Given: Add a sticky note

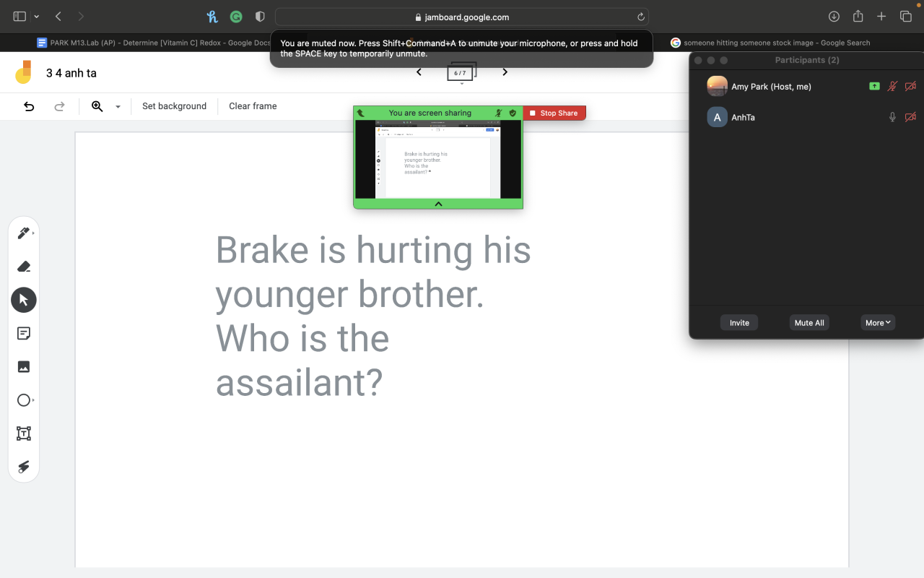Looking at the screenshot, I should click(24, 333).
